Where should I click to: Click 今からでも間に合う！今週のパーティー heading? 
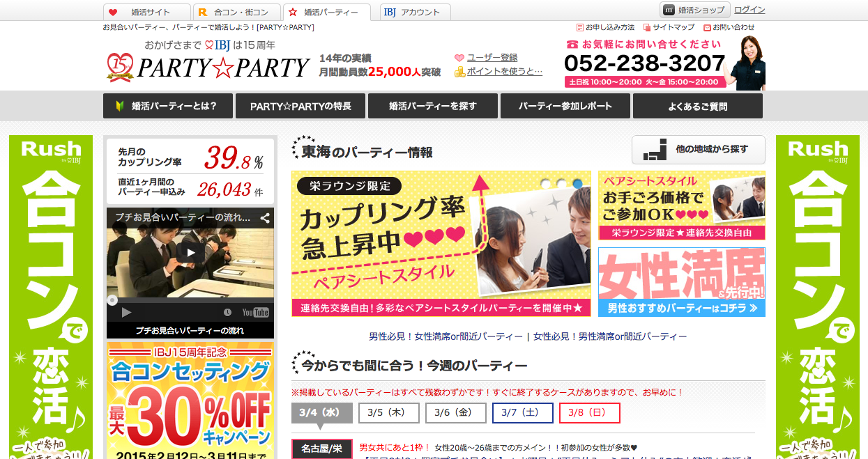414,365
